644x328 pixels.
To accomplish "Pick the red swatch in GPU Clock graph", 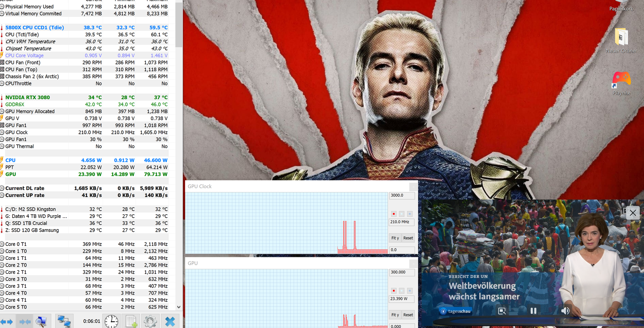I will click(394, 214).
